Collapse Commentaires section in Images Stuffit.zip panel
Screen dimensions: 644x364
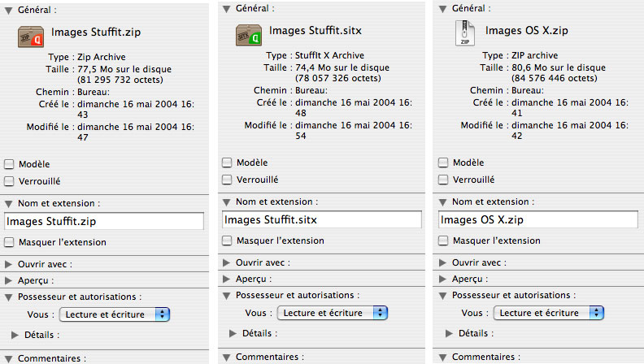point(9,358)
